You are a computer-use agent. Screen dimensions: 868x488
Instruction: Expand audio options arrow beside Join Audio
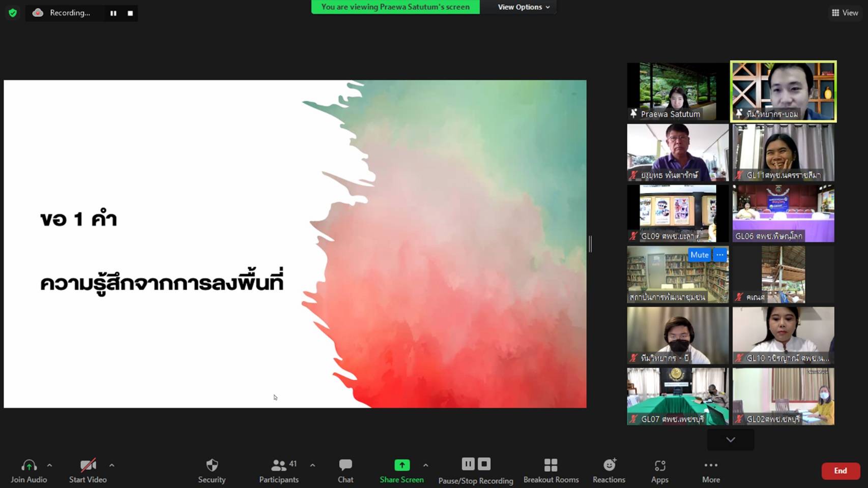click(49, 465)
